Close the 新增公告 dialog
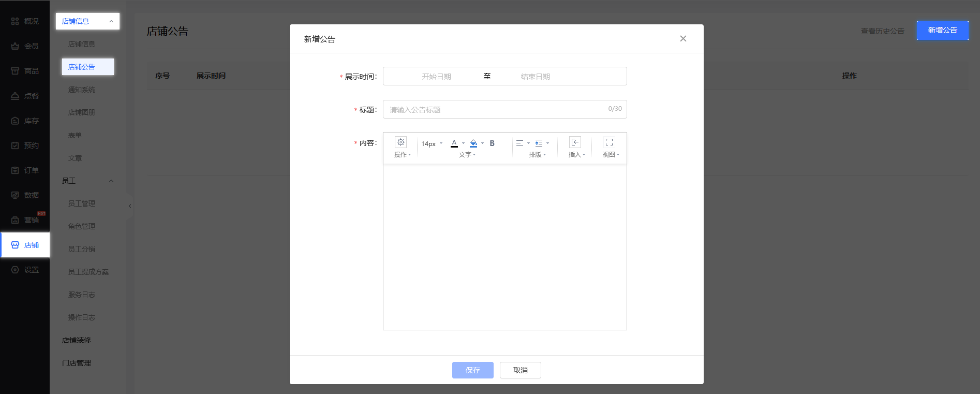Image resolution: width=980 pixels, height=394 pixels. tap(683, 39)
